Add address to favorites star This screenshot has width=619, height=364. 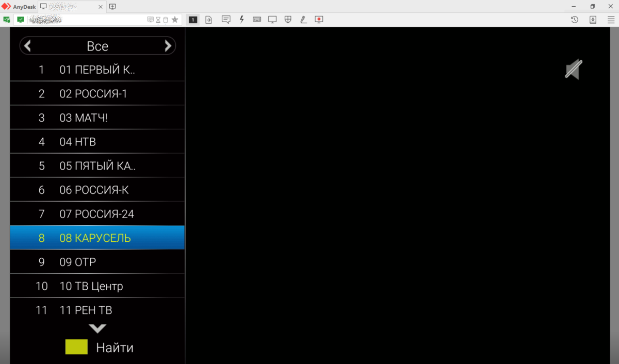pyautogui.click(x=175, y=20)
